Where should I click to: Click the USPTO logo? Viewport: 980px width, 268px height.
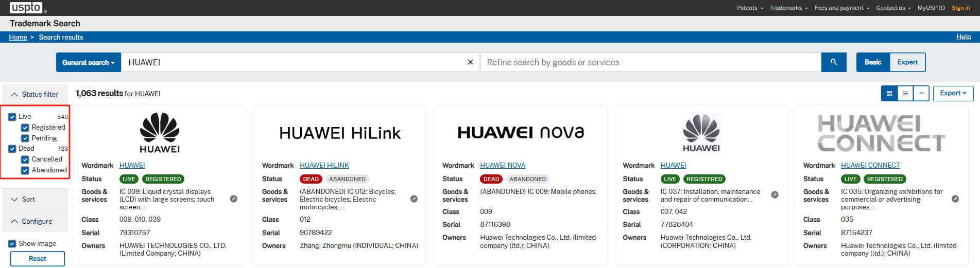27,8
